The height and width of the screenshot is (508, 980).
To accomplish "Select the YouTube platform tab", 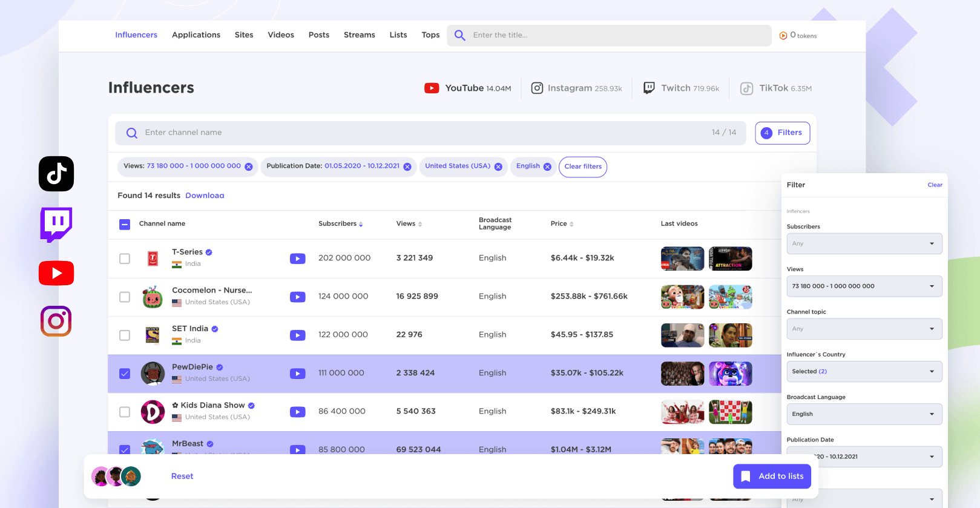I will click(x=467, y=88).
